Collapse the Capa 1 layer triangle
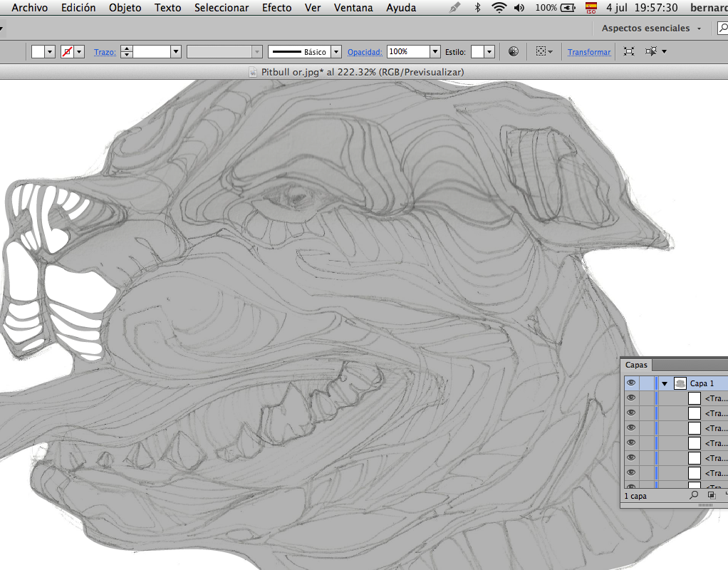The height and width of the screenshot is (570, 728). 665,383
